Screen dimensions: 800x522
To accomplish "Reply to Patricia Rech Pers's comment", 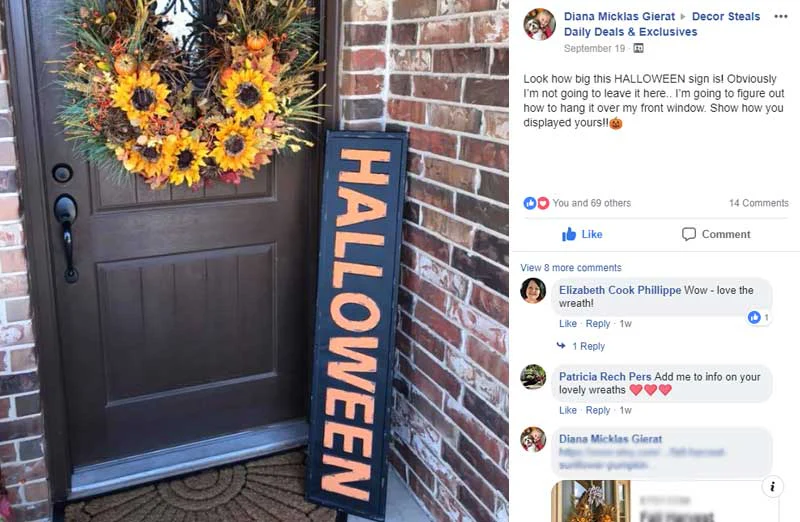I will (x=597, y=410).
